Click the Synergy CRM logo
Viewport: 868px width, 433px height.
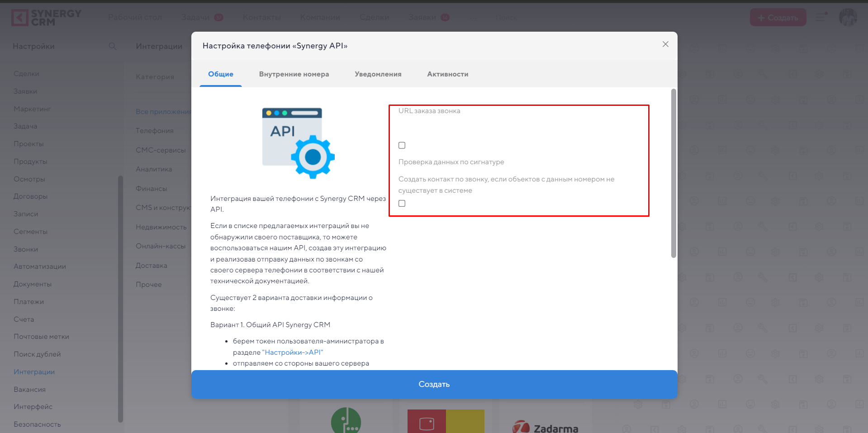[46, 18]
